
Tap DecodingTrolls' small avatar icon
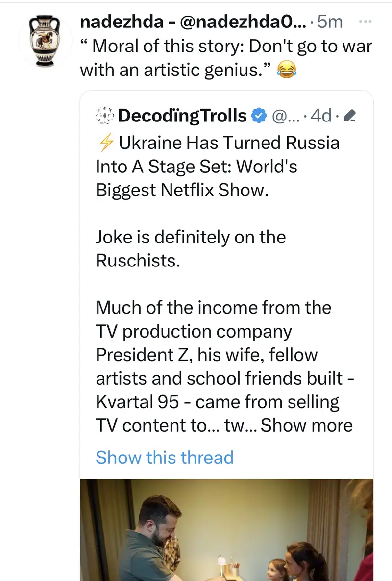pyautogui.click(x=104, y=116)
